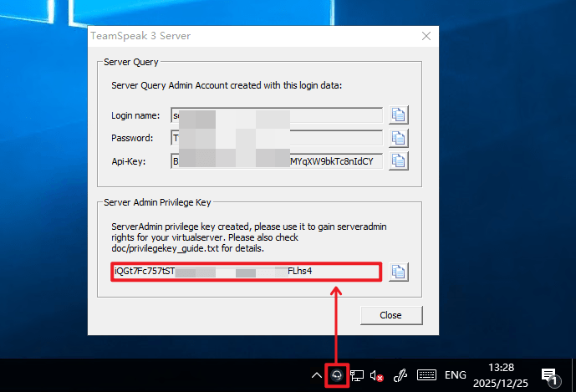Image resolution: width=576 pixels, height=392 pixels.
Task: Click inside the Login name field
Action: (x=277, y=115)
